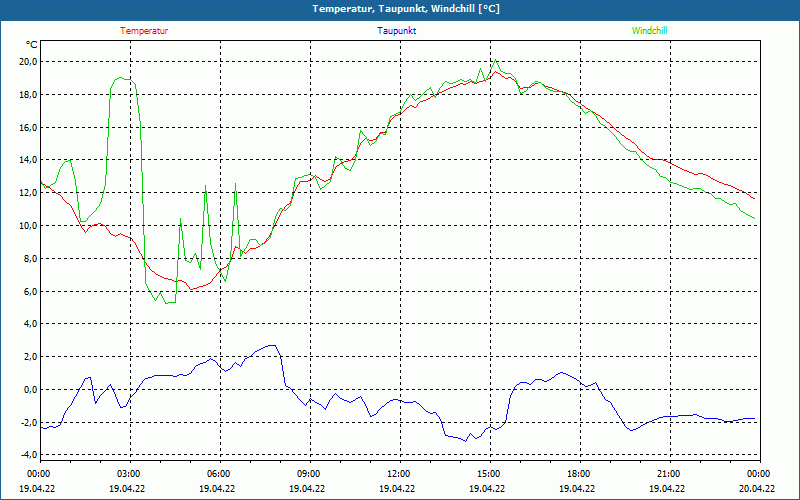Click the 15:00 time label
This screenshot has width=800, height=500.
[x=489, y=474]
